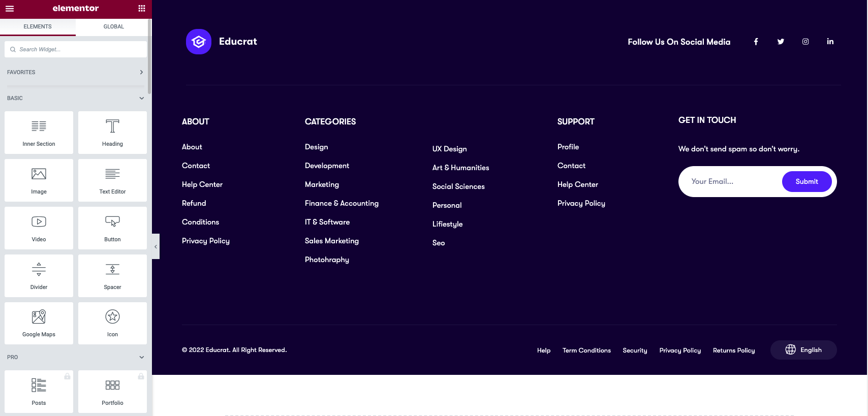Click the Search Widget input field
This screenshot has width=868, height=416.
(x=76, y=49)
